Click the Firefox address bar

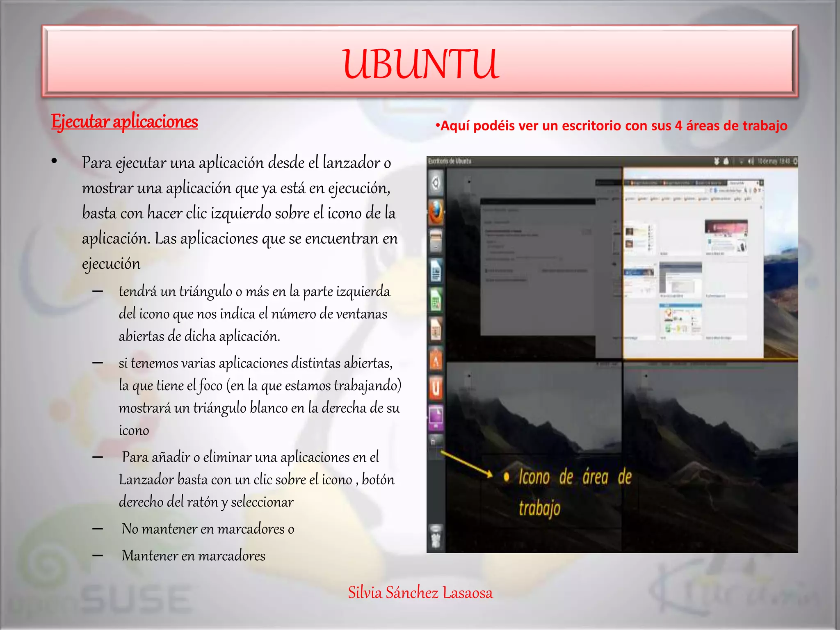pos(664,191)
